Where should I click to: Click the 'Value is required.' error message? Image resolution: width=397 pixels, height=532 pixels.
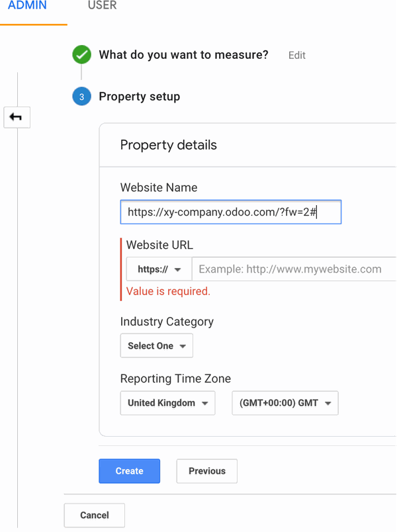(168, 291)
